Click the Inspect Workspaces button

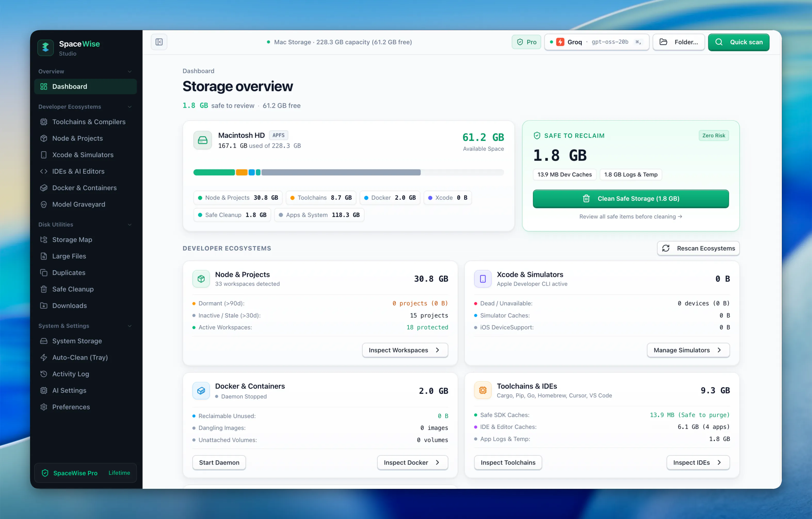coord(405,350)
